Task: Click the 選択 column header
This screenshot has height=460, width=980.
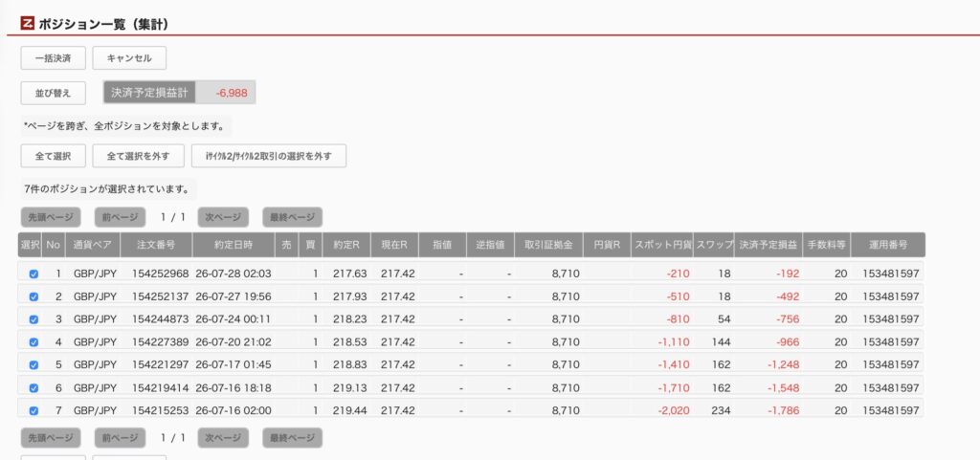Action: [30, 245]
